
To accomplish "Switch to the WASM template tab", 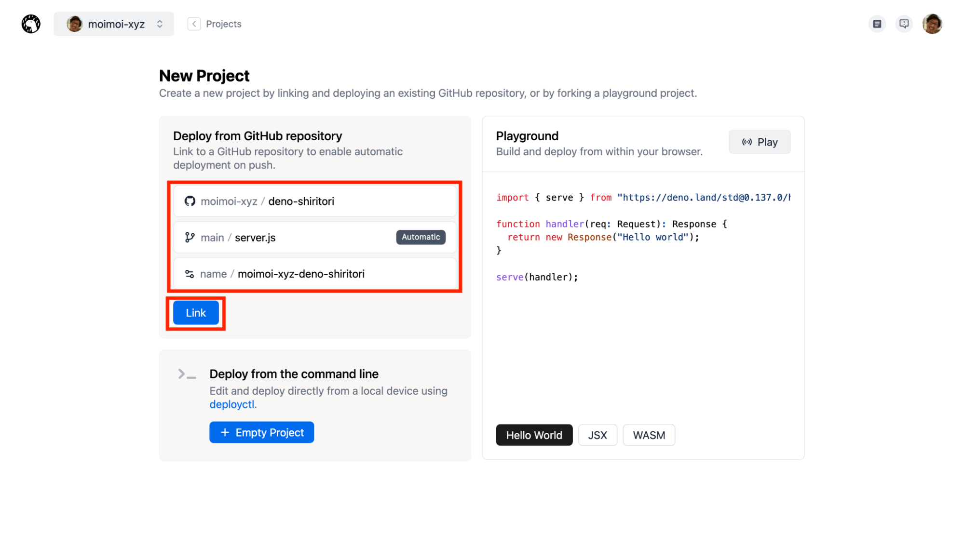I will [x=648, y=435].
